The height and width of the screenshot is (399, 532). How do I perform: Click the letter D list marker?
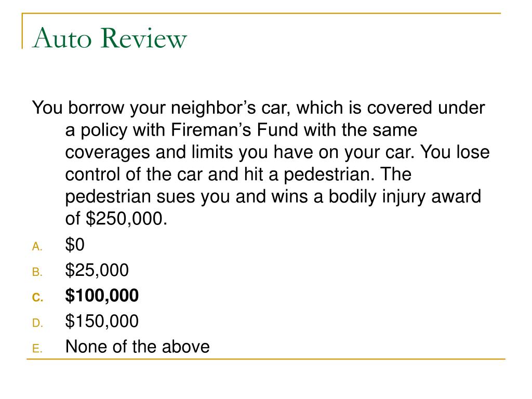tap(37, 323)
